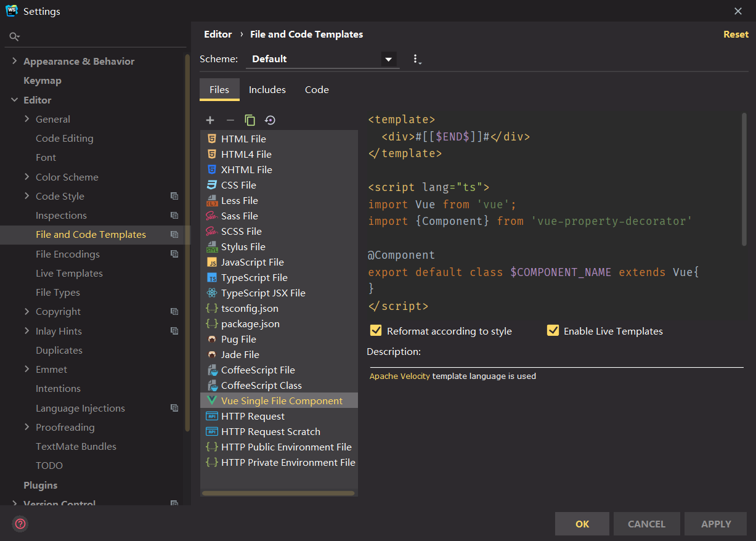Select the HTML4 File template icon
Image resolution: width=756 pixels, height=541 pixels.
pyautogui.click(x=212, y=154)
